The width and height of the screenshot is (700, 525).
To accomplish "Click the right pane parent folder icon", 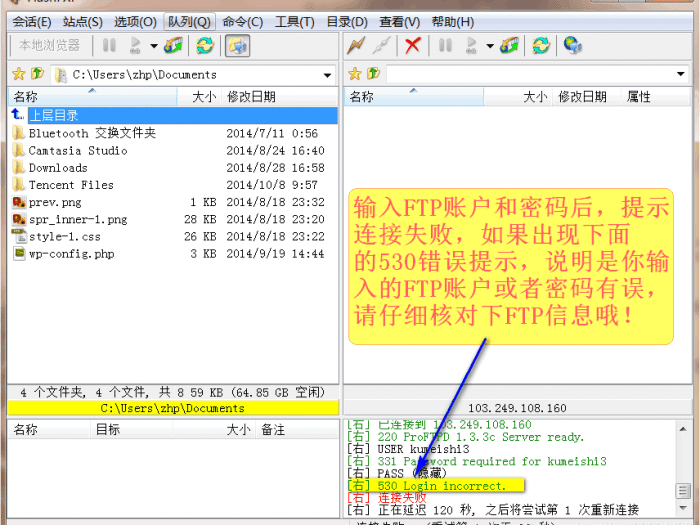I will click(372, 74).
